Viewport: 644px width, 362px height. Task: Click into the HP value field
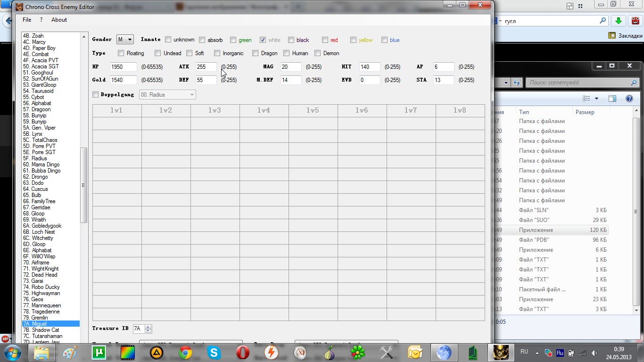[x=123, y=67]
